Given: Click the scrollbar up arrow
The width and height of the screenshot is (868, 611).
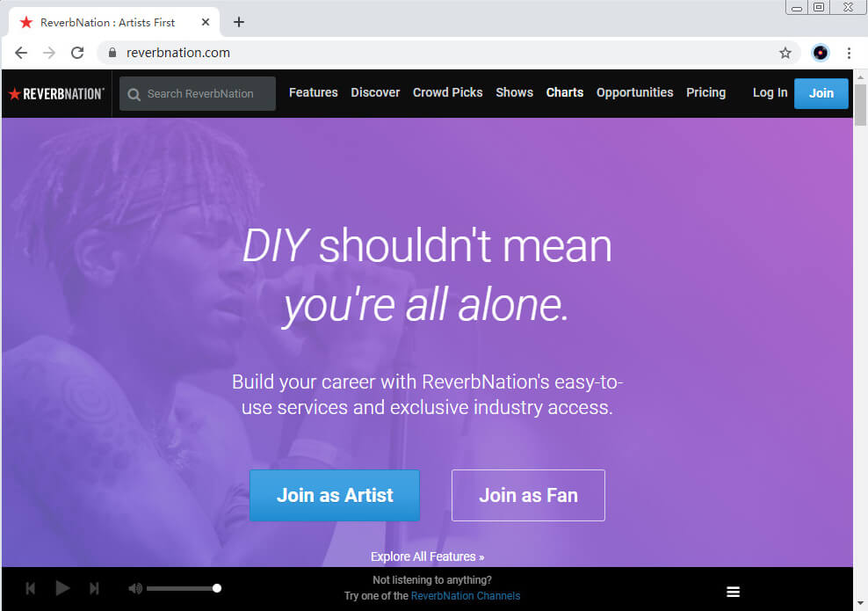Looking at the screenshot, I should (860, 76).
